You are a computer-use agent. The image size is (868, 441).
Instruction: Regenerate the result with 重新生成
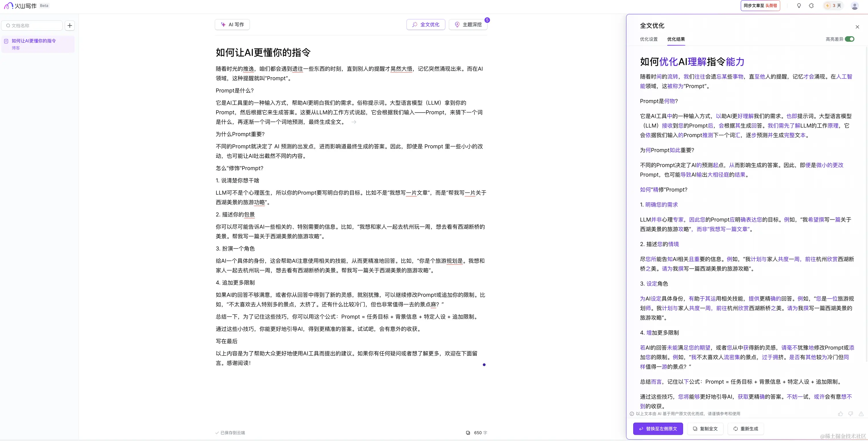coord(746,429)
